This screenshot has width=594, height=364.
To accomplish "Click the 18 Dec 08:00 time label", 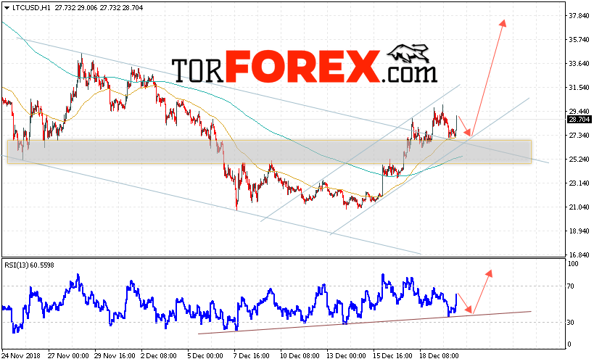I will [439, 356].
